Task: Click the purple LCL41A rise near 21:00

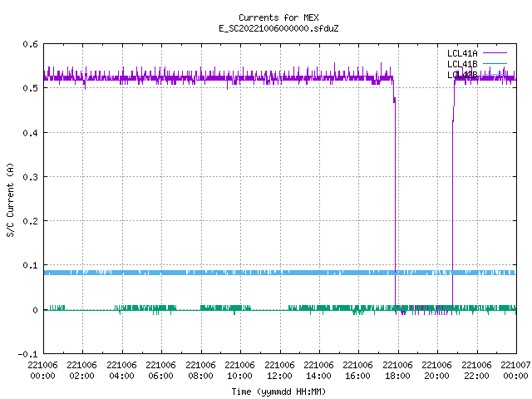Action: coord(452,204)
